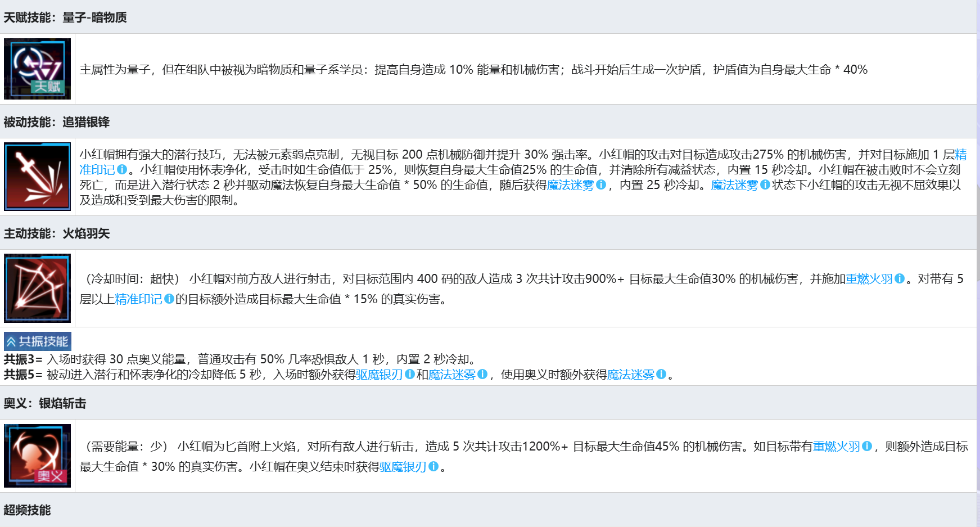Open 重燃火羽 info icon in 银焰斩击 description
The height and width of the screenshot is (527, 980).
click(867, 446)
